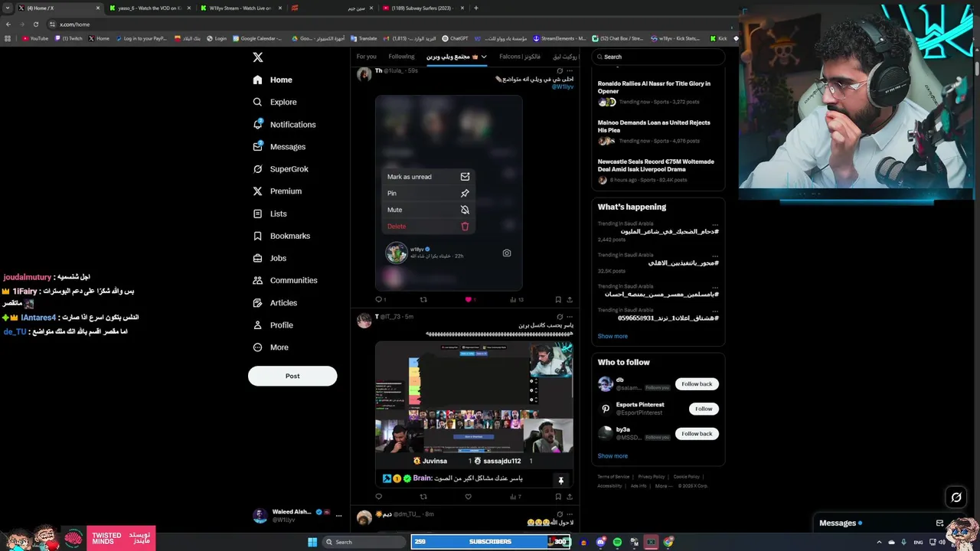980x551 pixels.
Task: Open the blurred image in the @1lula_ post
Action: pos(449,193)
